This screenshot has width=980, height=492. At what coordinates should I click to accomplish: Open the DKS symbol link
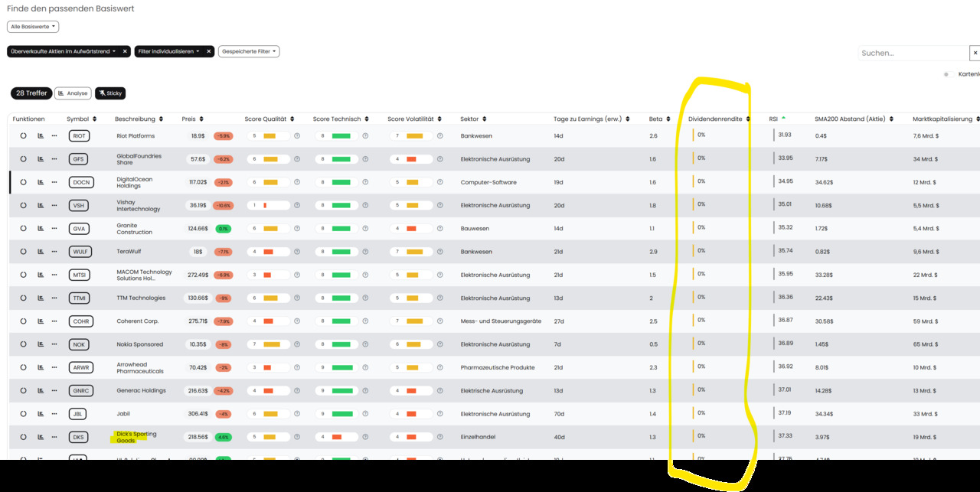(x=78, y=437)
